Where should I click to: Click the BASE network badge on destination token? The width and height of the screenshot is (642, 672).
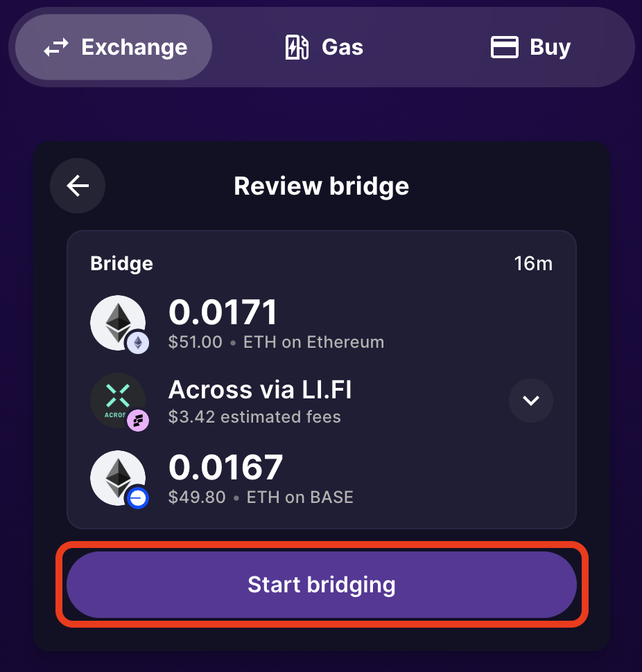coord(137,497)
